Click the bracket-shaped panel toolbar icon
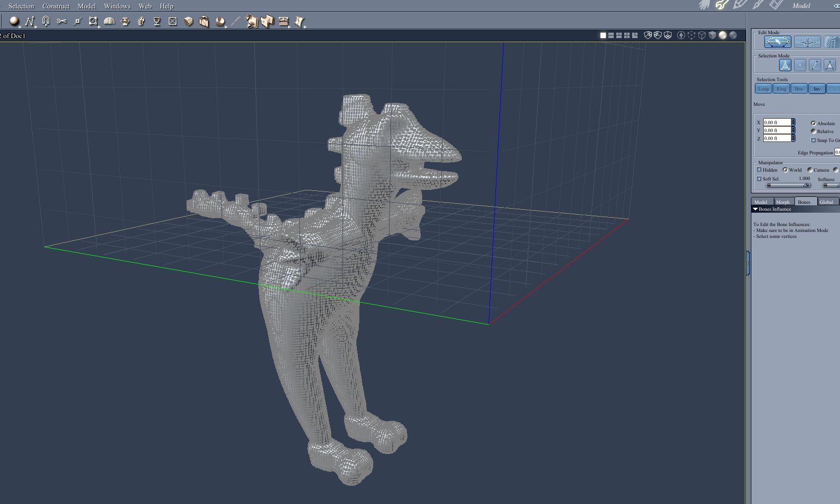This screenshot has width=840, height=504. pos(267,21)
